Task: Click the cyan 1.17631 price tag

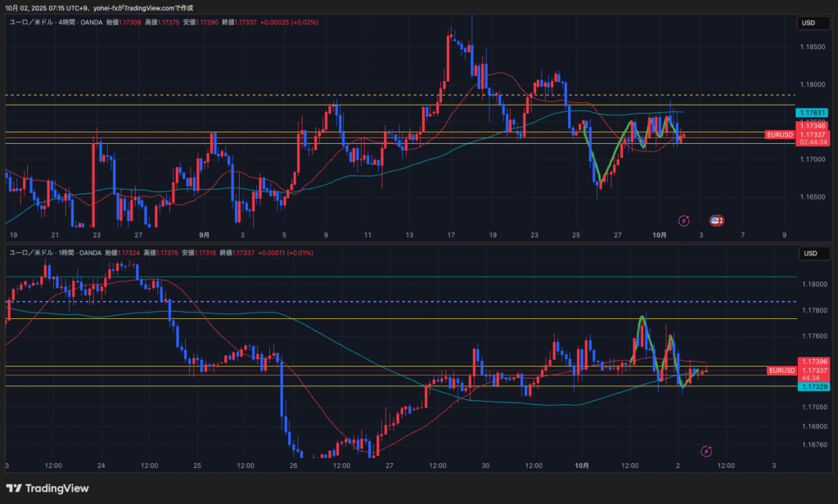Action: click(813, 113)
